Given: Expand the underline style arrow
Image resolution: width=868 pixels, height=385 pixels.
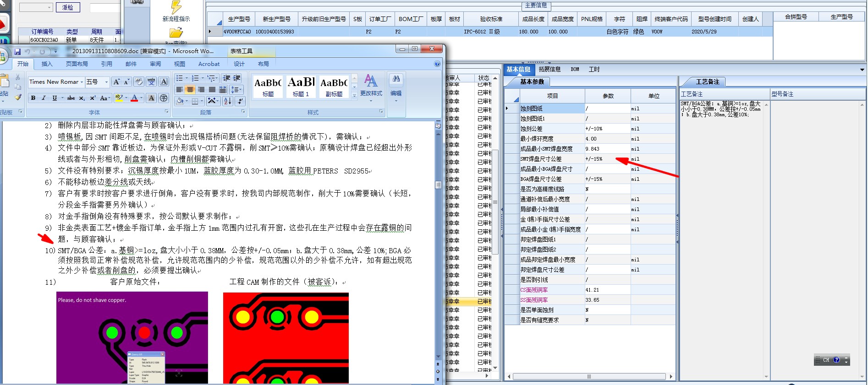Looking at the screenshot, I should pyautogui.click(x=62, y=98).
